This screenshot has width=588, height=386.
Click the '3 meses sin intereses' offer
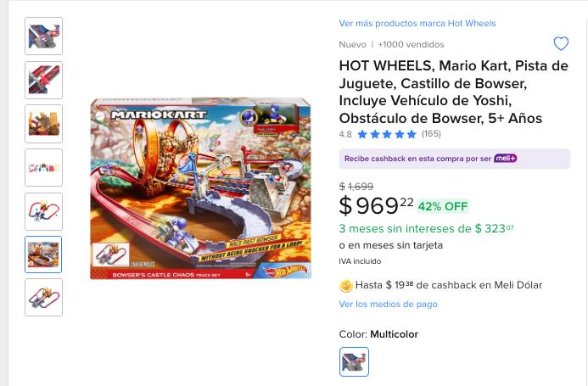coord(426,228)
